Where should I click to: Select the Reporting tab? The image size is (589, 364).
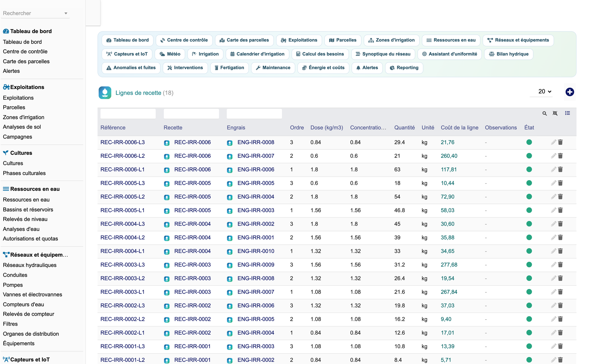tap(404, 68)
